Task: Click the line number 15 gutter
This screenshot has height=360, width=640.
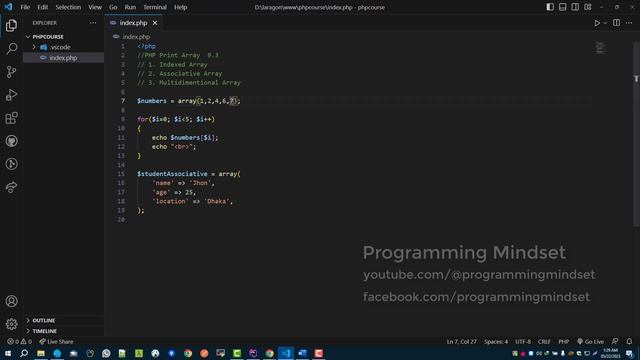Action: click(121, 174)
